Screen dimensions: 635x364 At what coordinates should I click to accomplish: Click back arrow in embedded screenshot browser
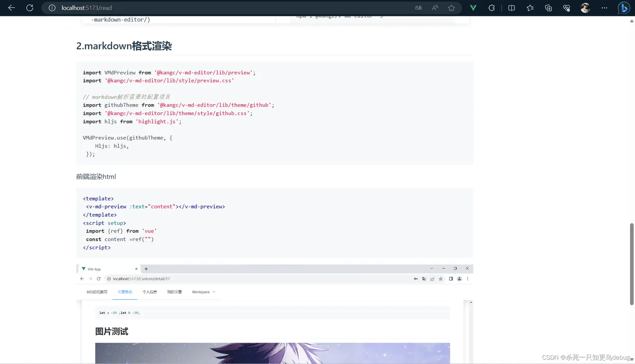coord(82,279)
